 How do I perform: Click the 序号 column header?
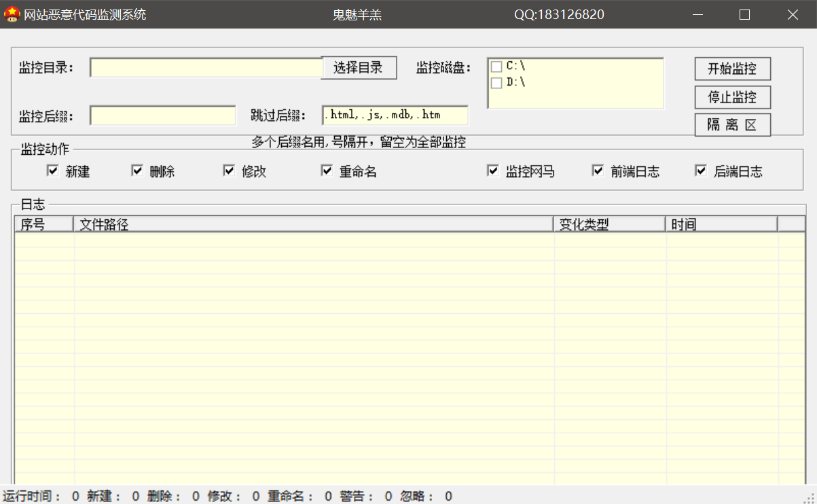tap(44, 224)
